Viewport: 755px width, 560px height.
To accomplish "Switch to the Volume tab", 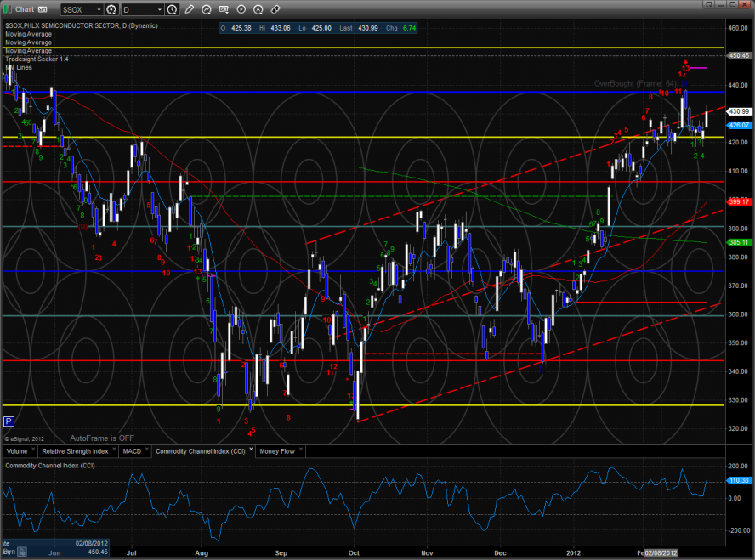I will click(17, 450).
